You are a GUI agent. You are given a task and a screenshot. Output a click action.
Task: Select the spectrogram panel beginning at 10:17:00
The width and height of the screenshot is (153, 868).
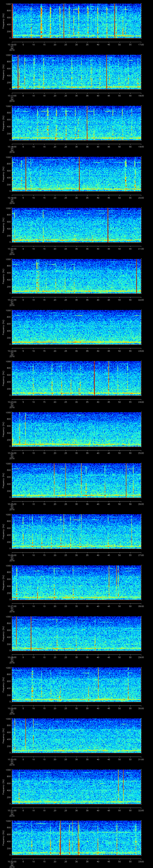point(76,72)
